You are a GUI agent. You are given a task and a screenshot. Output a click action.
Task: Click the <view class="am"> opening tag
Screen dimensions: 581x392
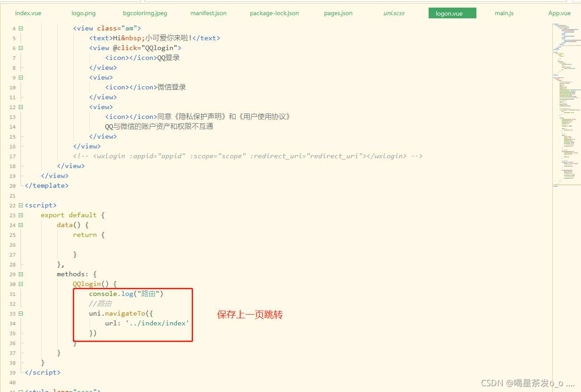(107, 28)
